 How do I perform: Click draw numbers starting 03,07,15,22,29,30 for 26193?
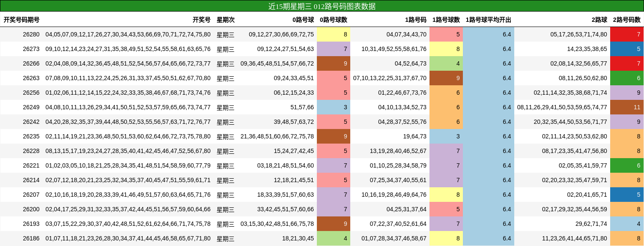[128, 224]
